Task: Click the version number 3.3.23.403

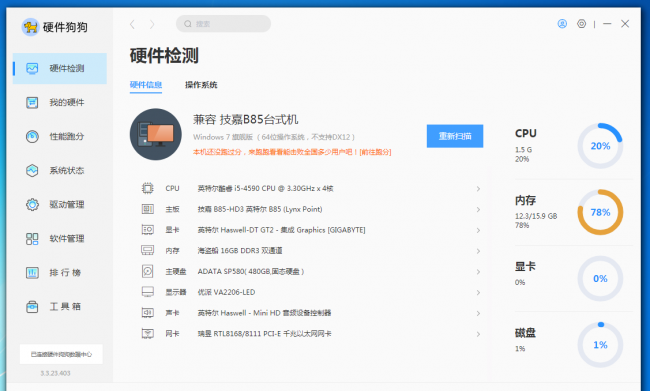Action: pos(55,373)
